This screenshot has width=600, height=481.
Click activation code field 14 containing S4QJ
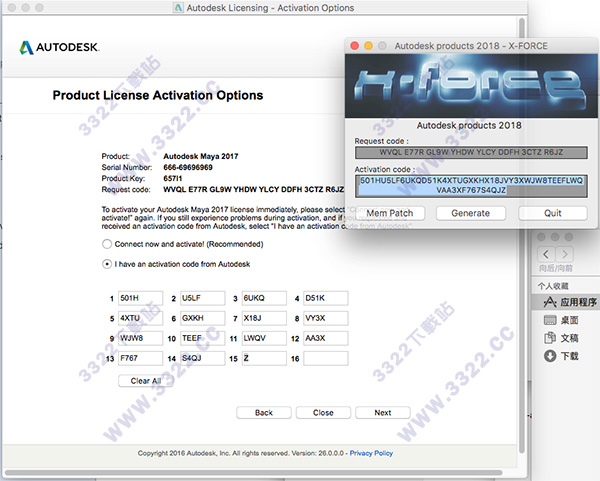[x=202, y=358]
